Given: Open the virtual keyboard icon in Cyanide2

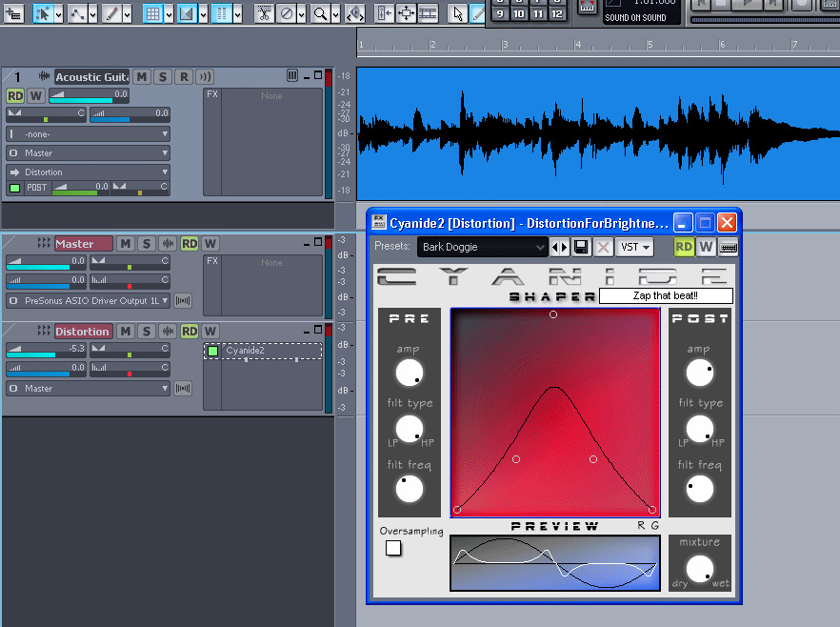Looking at the screenshot, I should point(730,248).
